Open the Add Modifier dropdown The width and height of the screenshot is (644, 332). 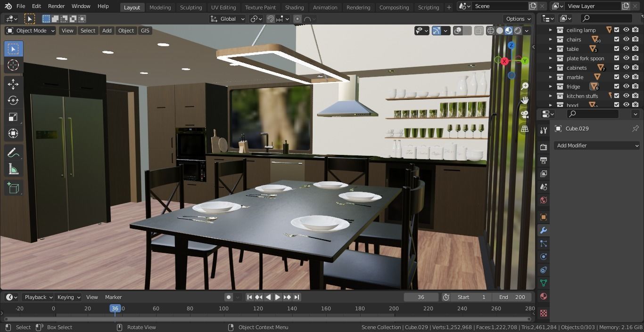click(x=597, y=146)
